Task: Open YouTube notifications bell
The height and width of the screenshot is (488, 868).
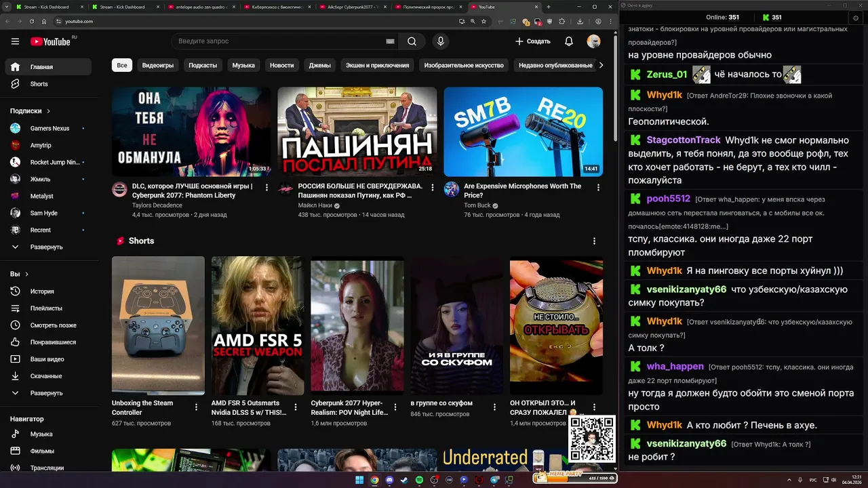Action: [569, 41]
